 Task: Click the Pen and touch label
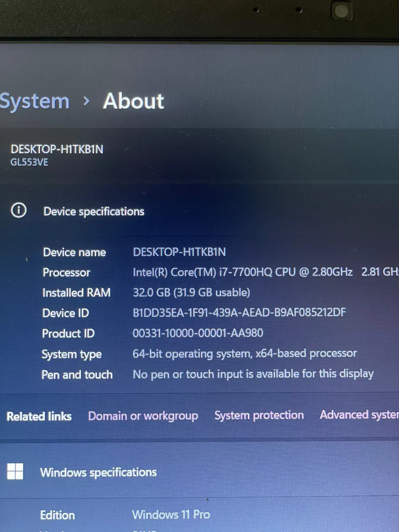[x=77, y=375]
